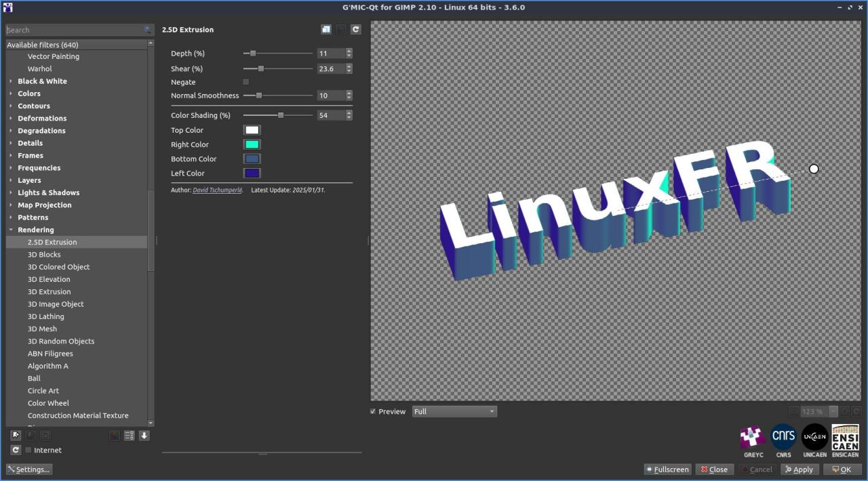Select the 3D Elevation filter
The width and height of the screenshot is (868, 481).
[x=49, y=279]
